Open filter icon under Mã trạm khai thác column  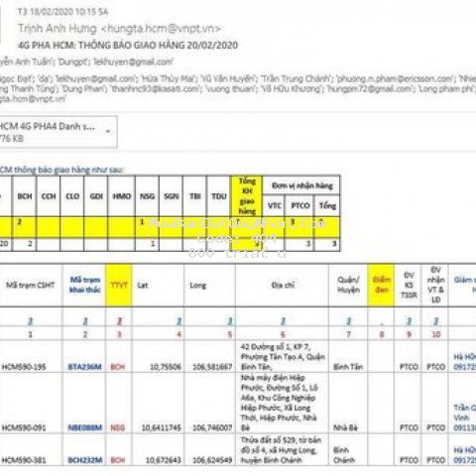[x=85, y=321]
